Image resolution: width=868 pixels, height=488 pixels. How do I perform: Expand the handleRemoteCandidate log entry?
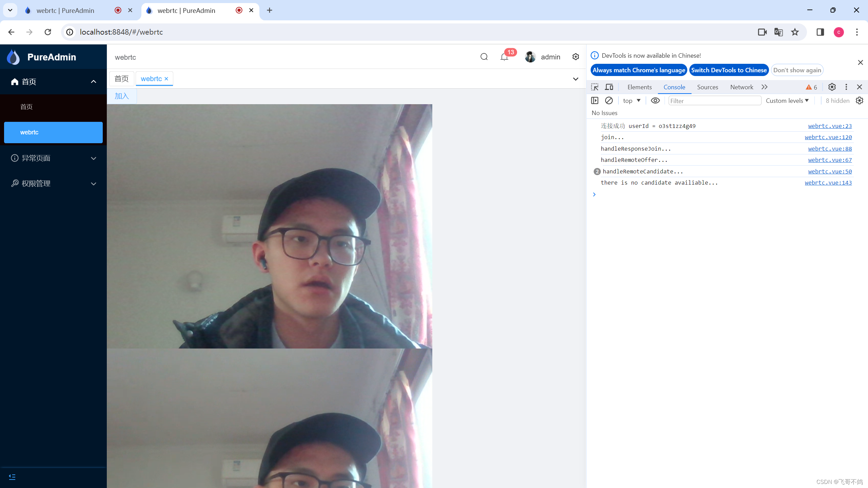pyautogui.click(x=596, y=171)
